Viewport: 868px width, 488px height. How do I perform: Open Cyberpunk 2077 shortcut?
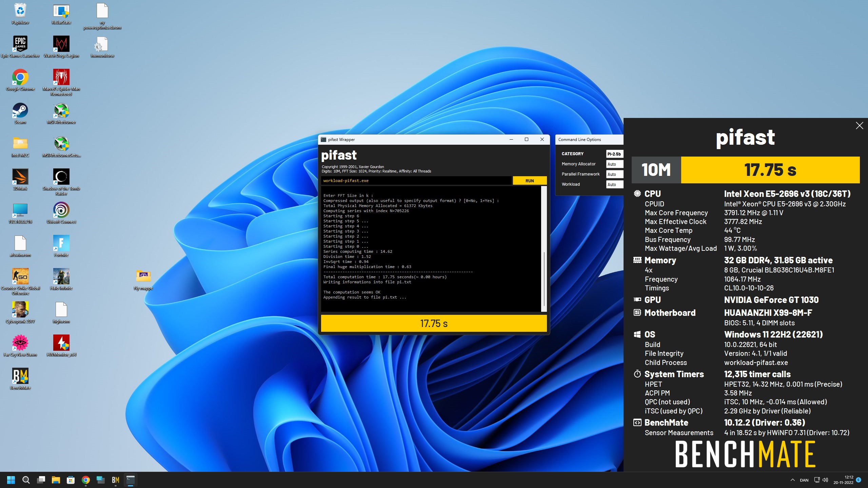(x=20, y=312)
